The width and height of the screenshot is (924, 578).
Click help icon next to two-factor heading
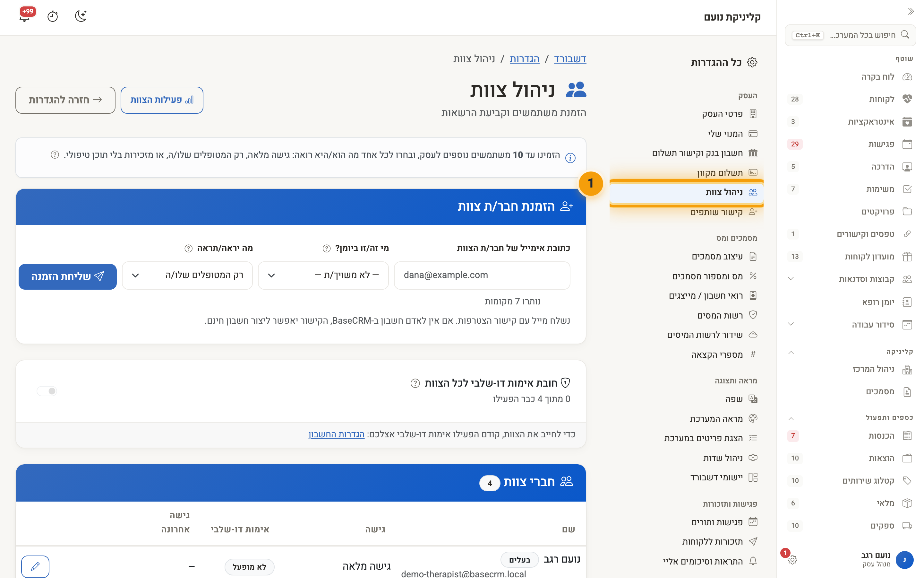click(x=415, y=383)
